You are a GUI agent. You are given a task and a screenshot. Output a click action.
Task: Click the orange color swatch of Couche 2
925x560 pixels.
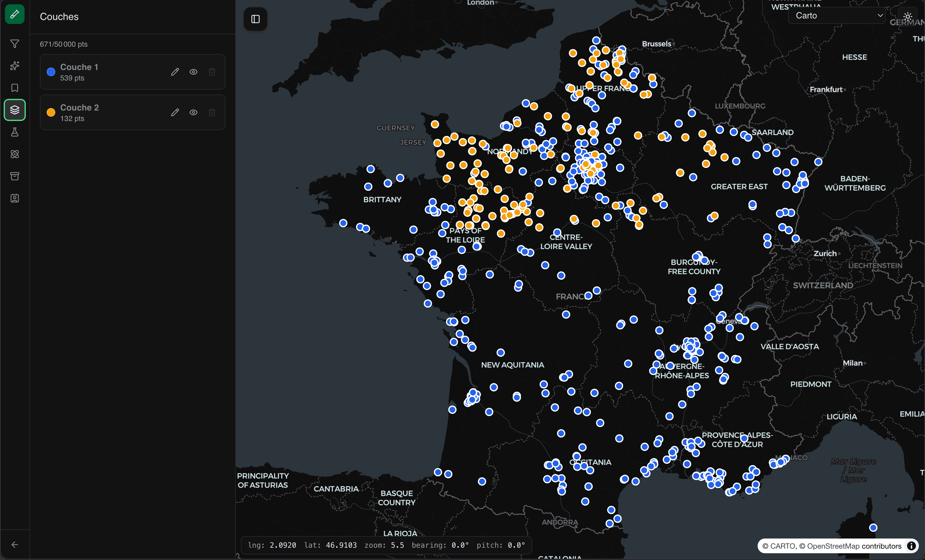(51, 113)
